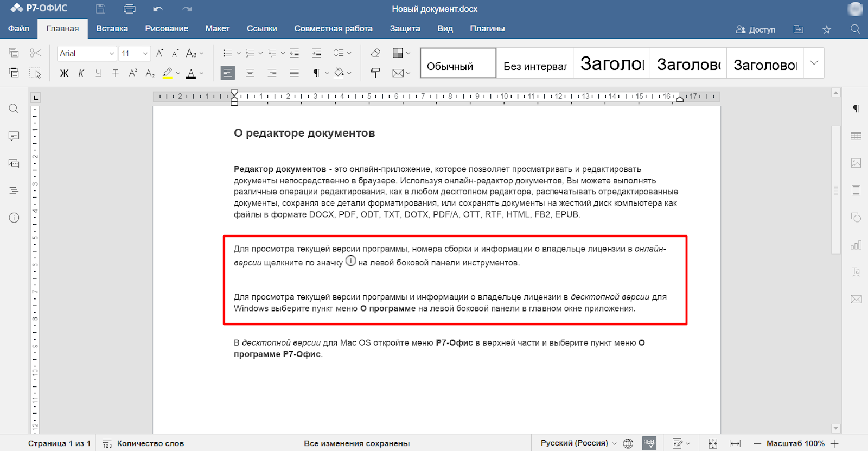Print the document using the printer icon
868x451 pixels.
point(129,9)
